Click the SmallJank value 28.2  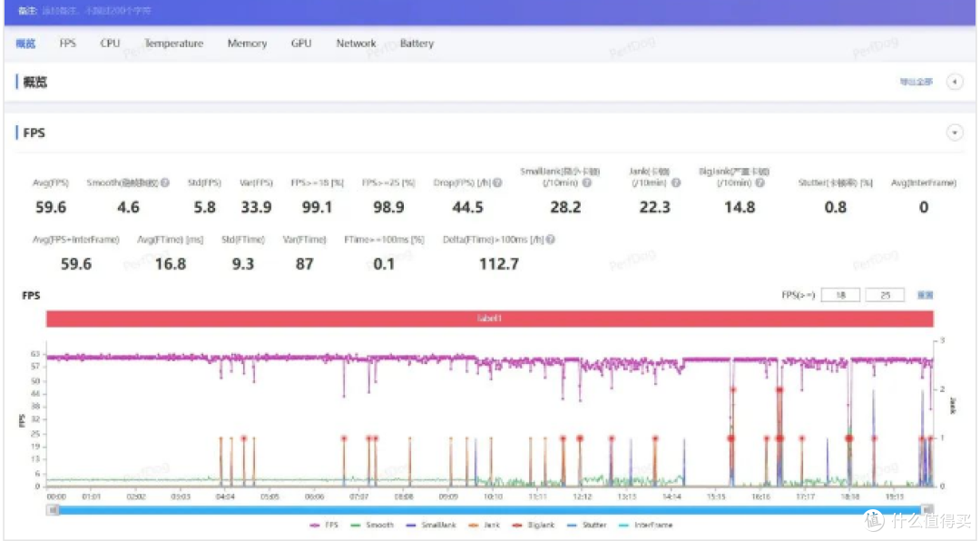565,207
